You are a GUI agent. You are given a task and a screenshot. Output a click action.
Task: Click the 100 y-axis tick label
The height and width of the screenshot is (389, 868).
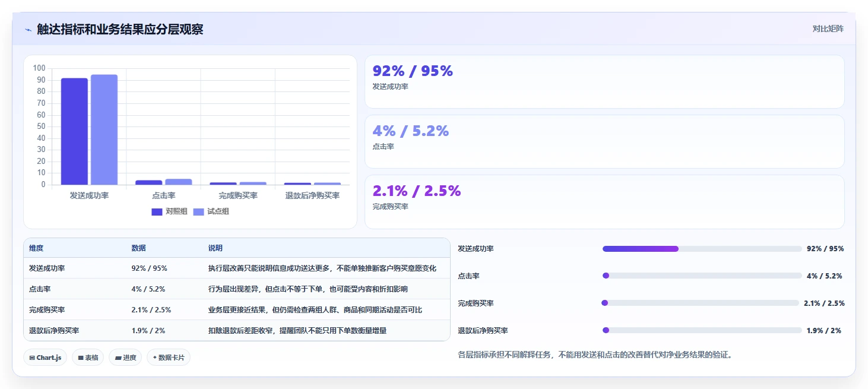coord(39,68)
